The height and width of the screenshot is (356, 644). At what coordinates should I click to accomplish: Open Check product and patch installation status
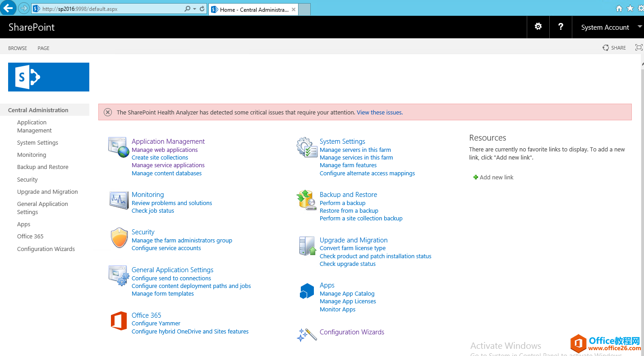[376, 256]
